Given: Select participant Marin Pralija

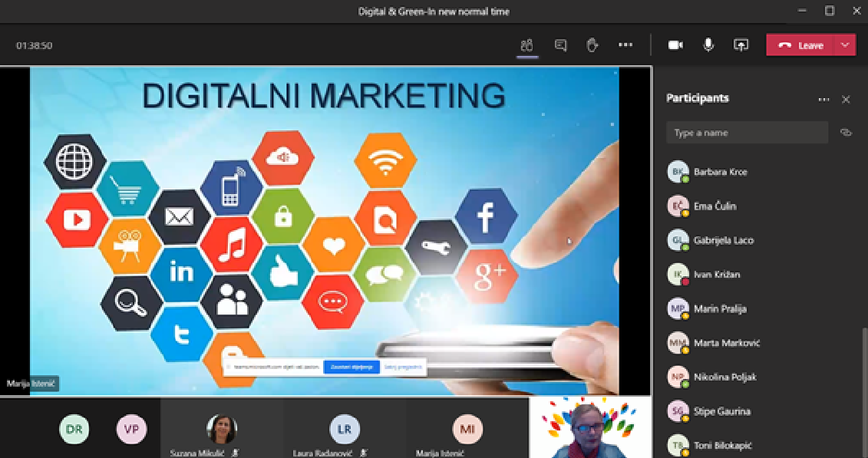Looking at the screenshot, I should pos(760,308).
